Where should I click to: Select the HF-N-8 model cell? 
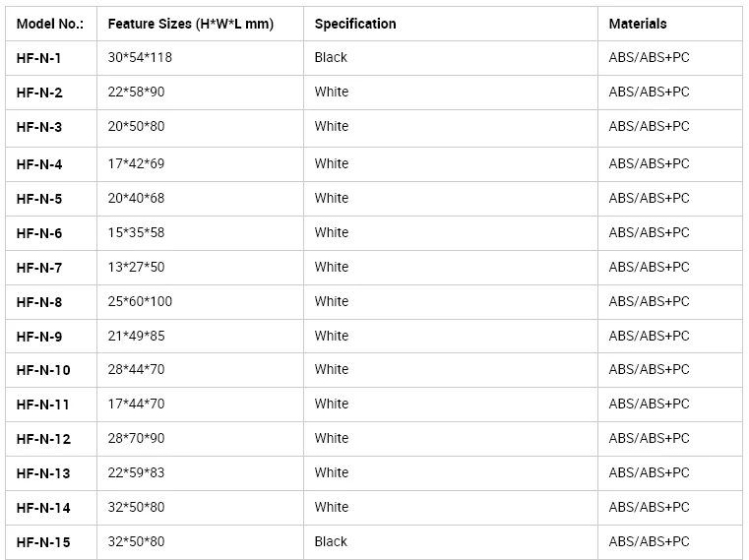point(39,302)
